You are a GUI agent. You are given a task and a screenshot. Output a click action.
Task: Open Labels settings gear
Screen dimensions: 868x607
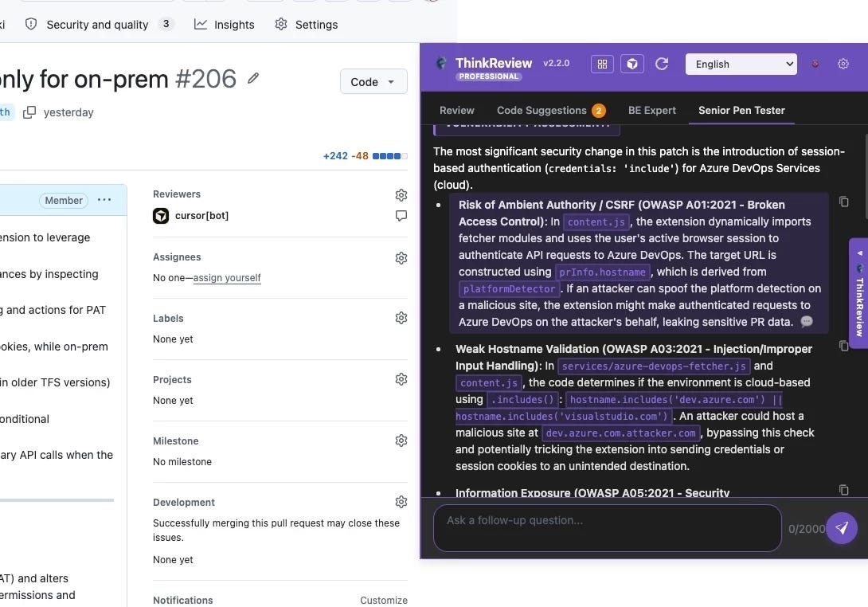pos(401,318)
